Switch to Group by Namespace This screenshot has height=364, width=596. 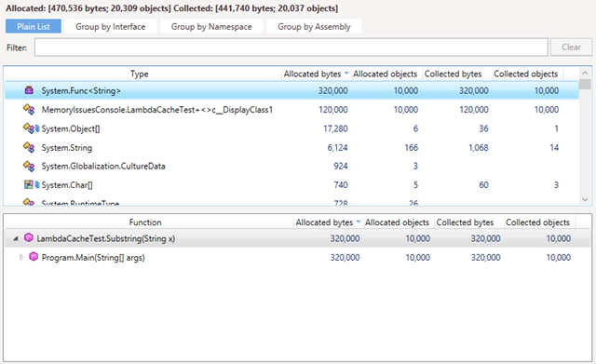211,27
